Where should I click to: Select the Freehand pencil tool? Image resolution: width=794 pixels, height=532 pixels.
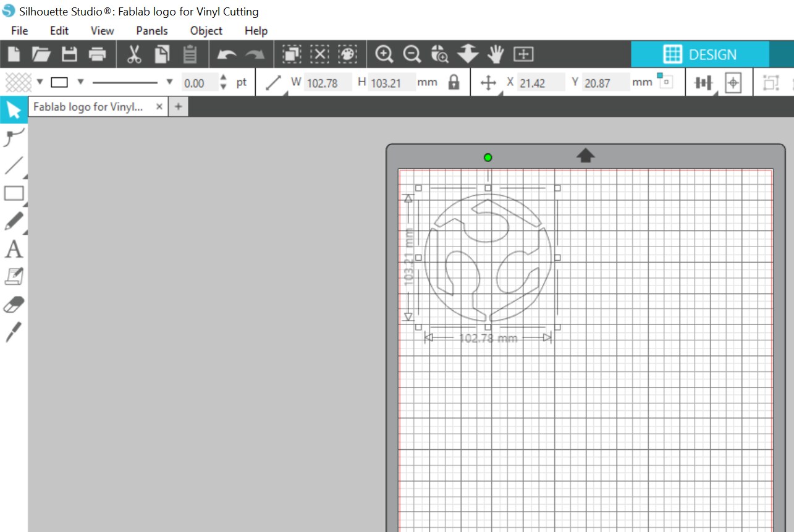[14, 221]
